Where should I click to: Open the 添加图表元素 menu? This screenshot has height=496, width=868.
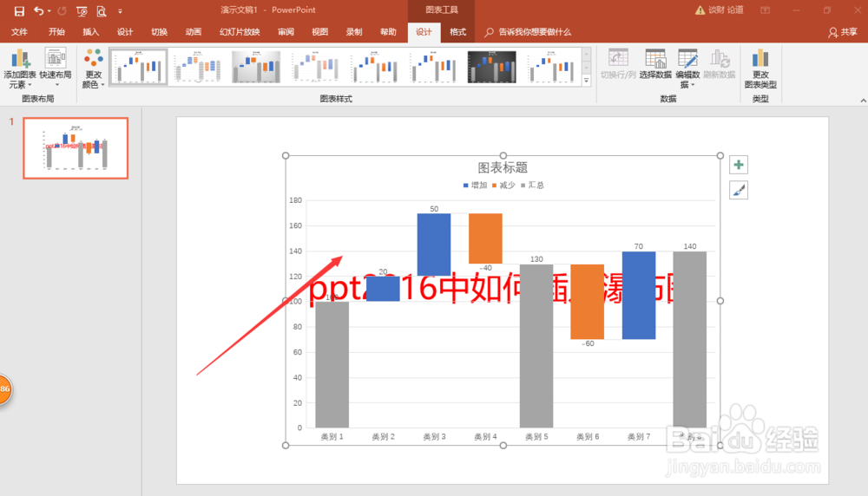click(20, 69)
